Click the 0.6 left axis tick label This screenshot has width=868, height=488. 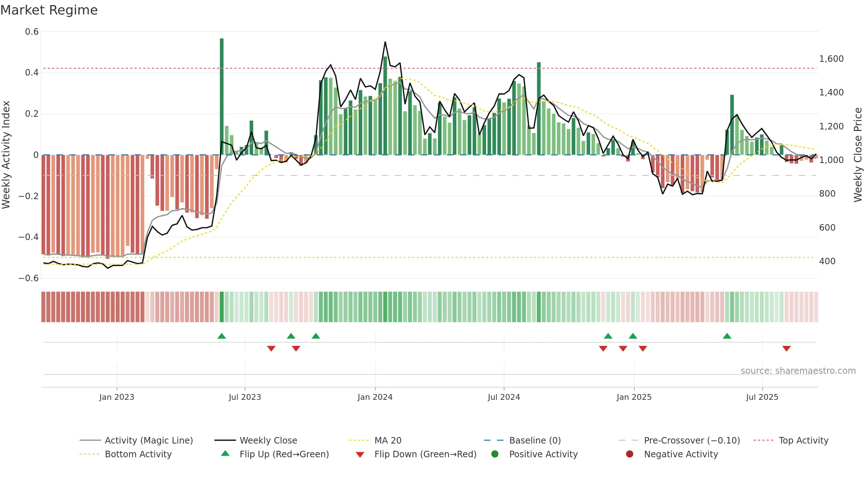point(32,31)
